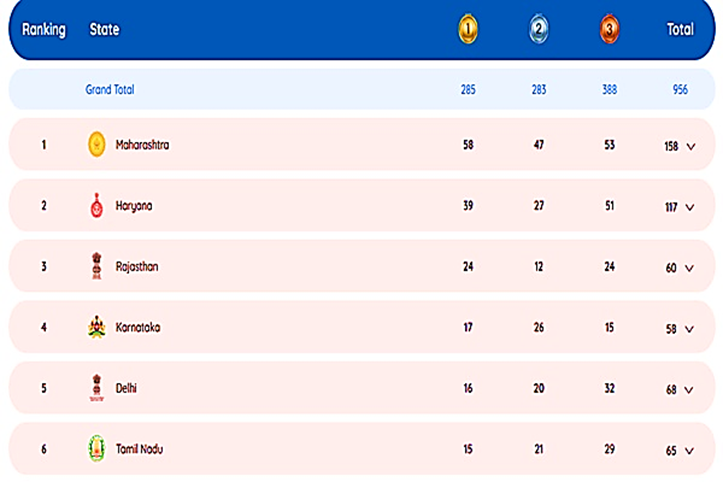
Task: Click the Karnataka state emblem
Action: 96,327
